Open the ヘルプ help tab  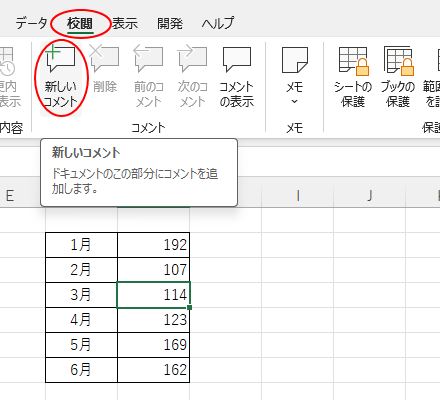point(218,23)
